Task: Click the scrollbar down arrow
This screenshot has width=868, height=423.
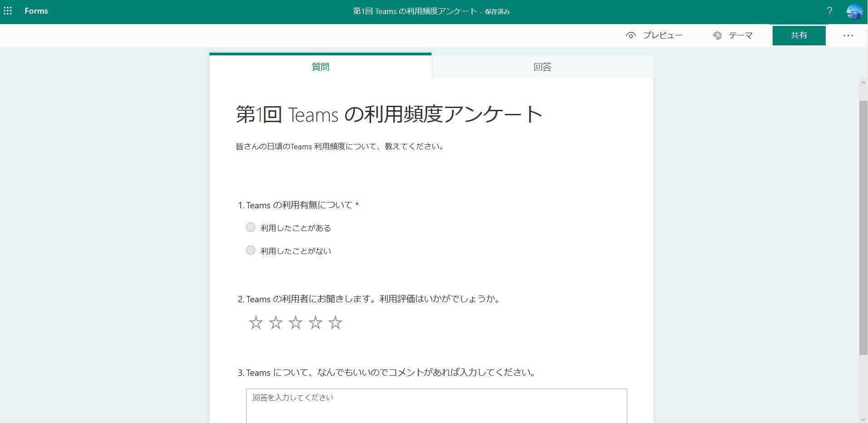Action: tap(863, 419)
